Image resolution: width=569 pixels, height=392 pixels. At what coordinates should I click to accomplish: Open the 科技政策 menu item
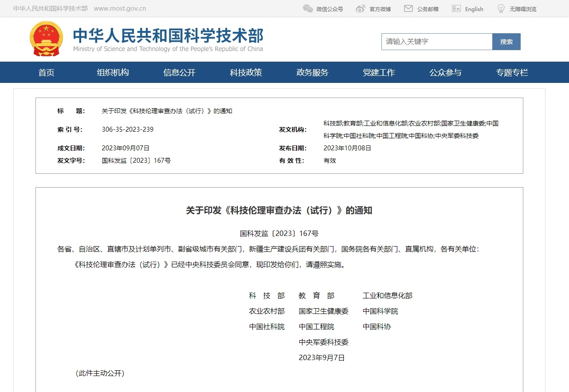(245, 72)
